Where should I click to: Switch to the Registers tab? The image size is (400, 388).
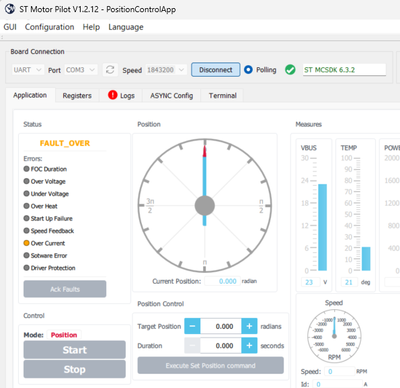(x=77, y=96)
